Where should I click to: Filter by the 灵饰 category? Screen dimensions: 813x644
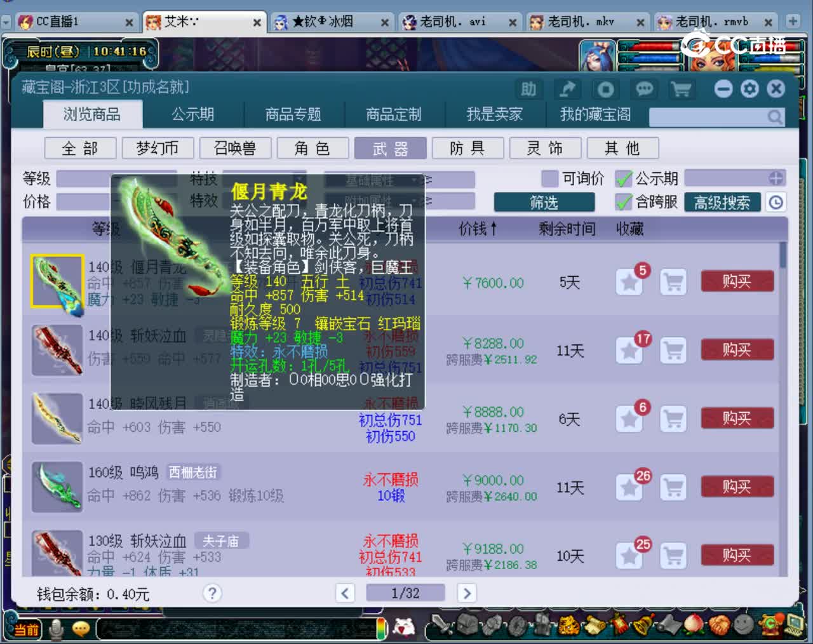(545, 149)
